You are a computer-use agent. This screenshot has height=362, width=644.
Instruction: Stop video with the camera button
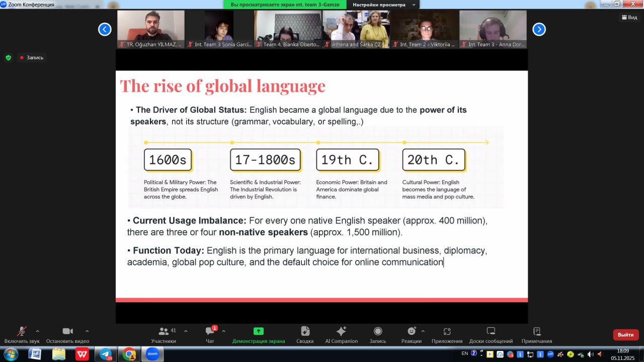pyautogui.click(x=67, y=331)
